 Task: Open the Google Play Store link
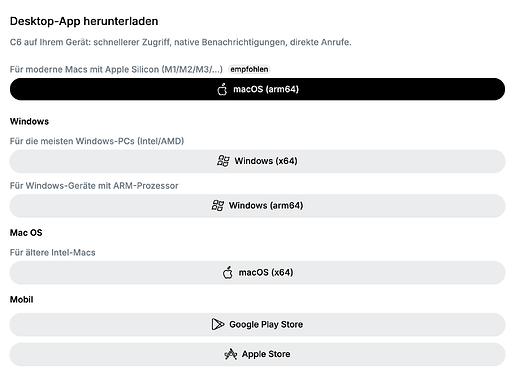[257, 324]
